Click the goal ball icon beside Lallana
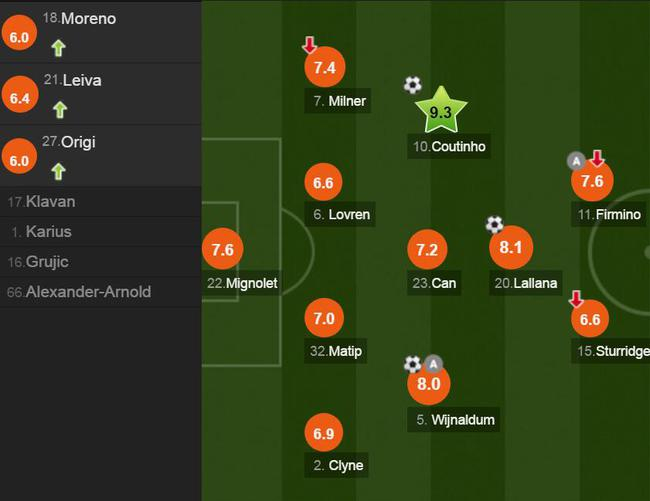 [x=494, y=224]
